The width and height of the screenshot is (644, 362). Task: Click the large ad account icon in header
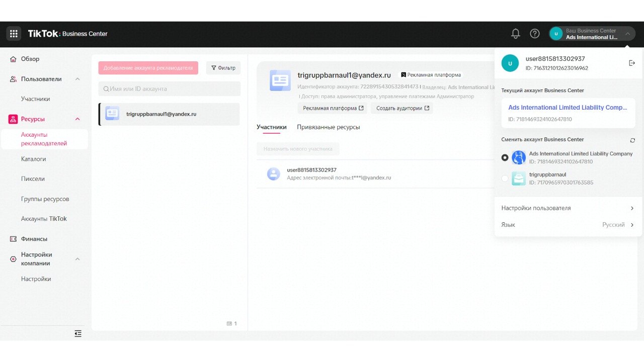pyautogui.click(x=280, y=80)
